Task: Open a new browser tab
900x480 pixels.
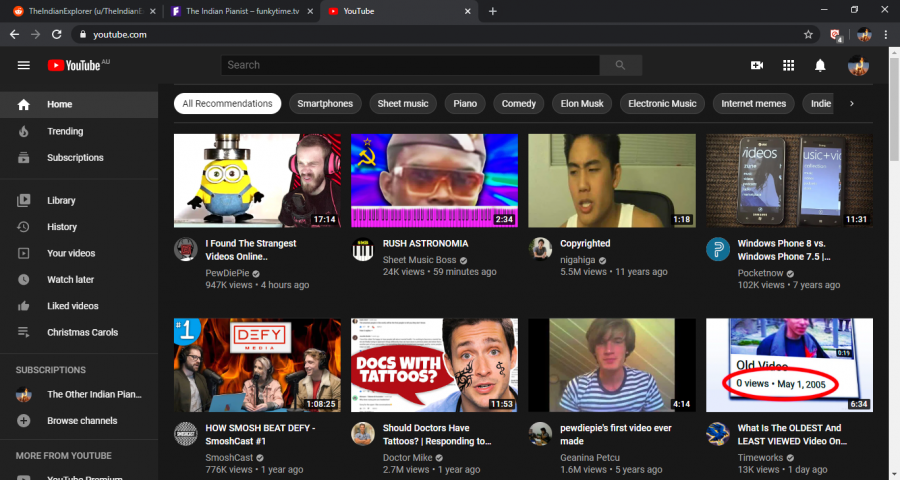Action: (492, 11)
